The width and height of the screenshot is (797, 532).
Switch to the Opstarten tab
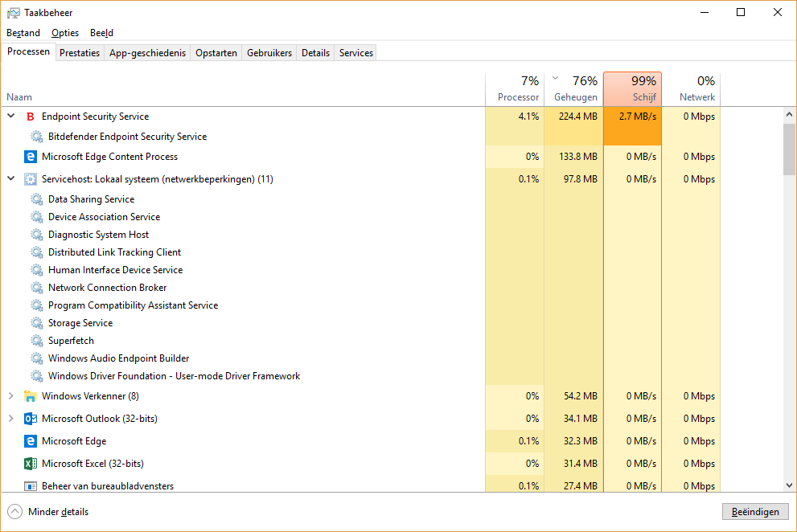click(216, 53)
